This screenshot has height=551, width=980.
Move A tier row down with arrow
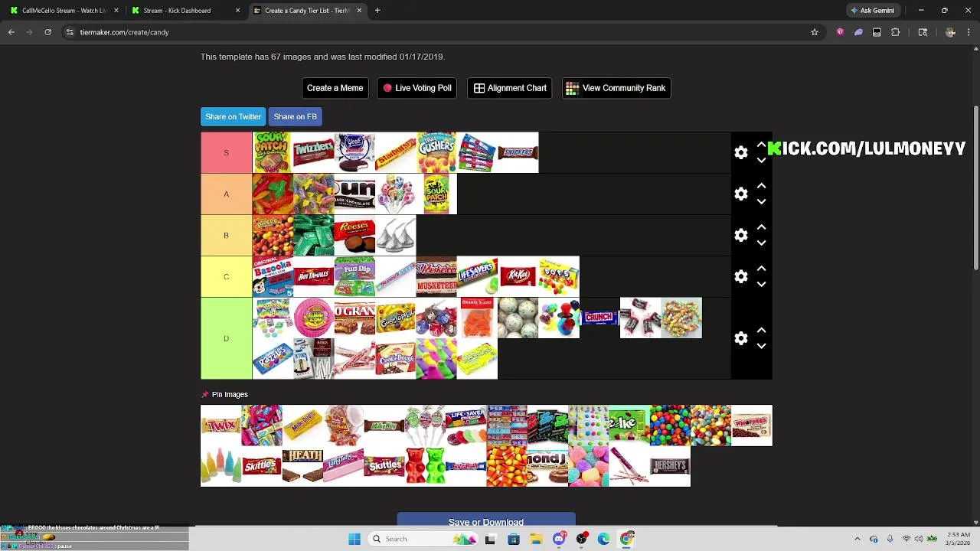(x=761, y=202)
